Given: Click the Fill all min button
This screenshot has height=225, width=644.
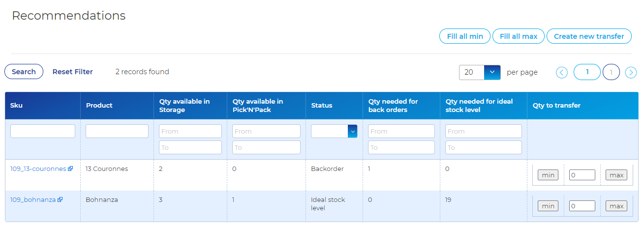Looking at the screenshot, I should tap(465, 36).
